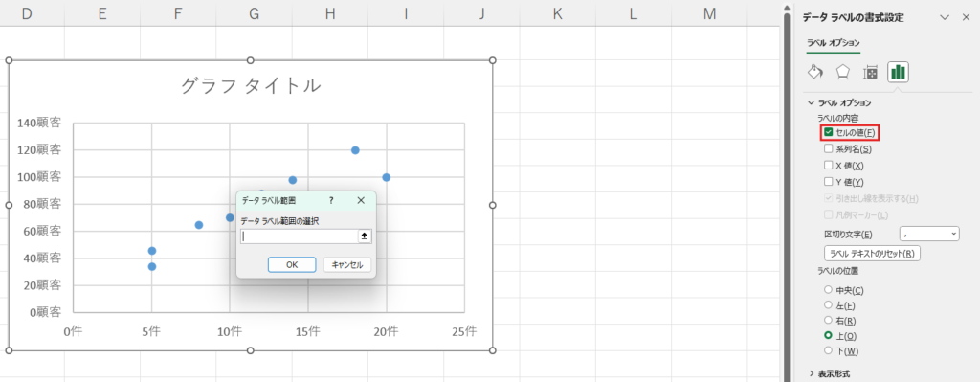Click the 120顧客 axis label
This screenshot has height=382, width=980.
pyautogui.click(x=39, y=149)
